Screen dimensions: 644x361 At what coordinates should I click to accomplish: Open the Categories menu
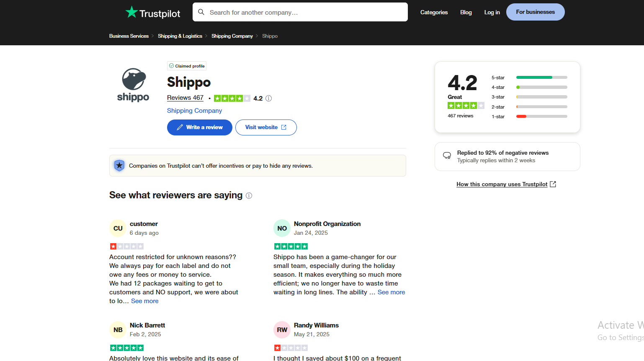pyautogui.click(x=434, y=12)
